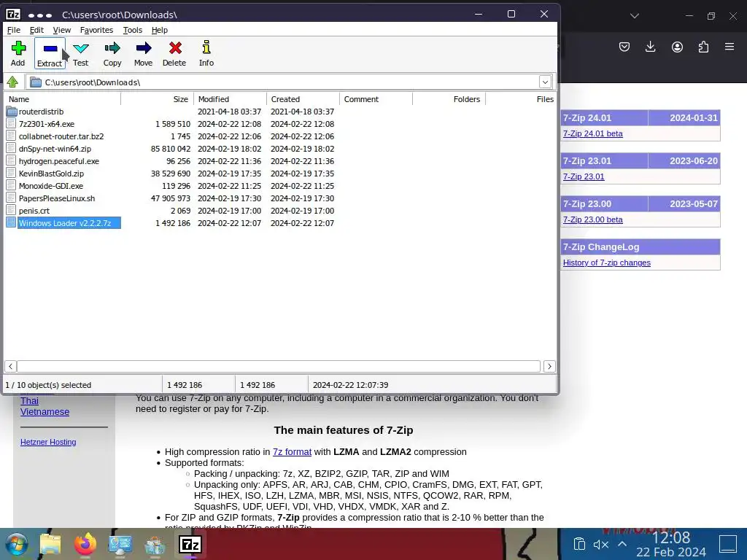This screenshot has width=747, height=560.
Task: Click file icon beside 7z2301-x64.exe
Action: (x=12, y=124)
